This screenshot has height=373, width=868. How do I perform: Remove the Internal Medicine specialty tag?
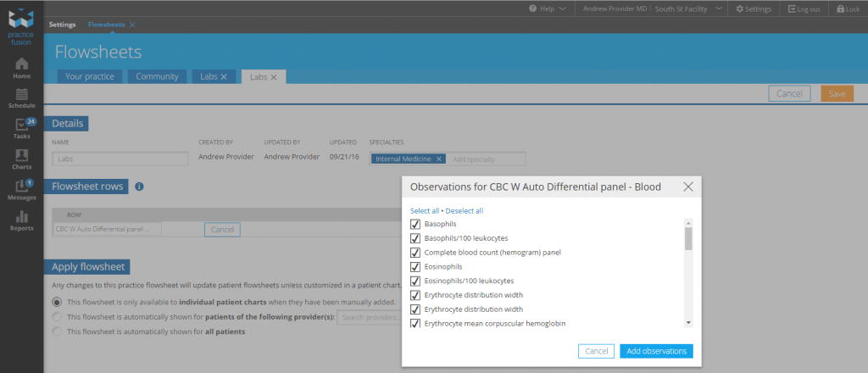pyautogui.click(x=439, y=159)
